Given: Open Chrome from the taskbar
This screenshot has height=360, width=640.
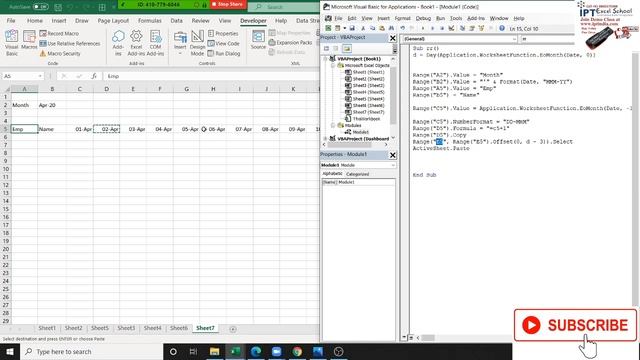Looking at the screenshot, I should pyautogui.click(x=297, y=351).
